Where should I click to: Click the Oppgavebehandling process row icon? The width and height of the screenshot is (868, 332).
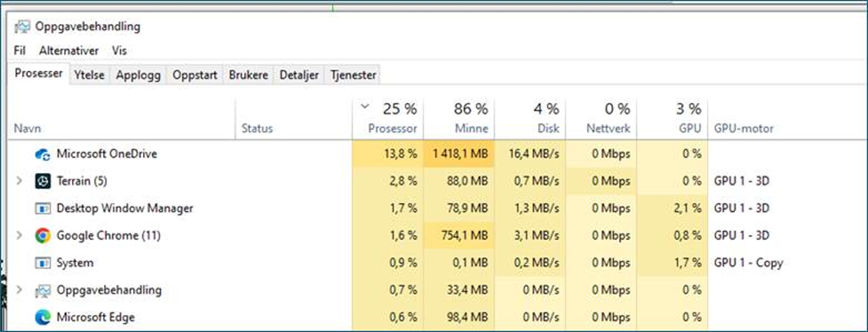[43, 290]
